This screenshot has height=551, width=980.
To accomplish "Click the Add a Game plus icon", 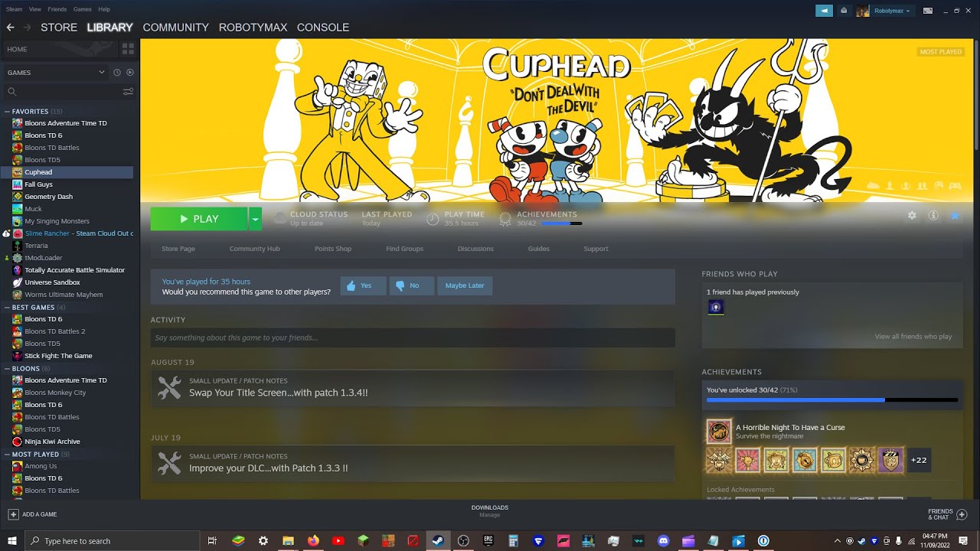I will (13, 514).
